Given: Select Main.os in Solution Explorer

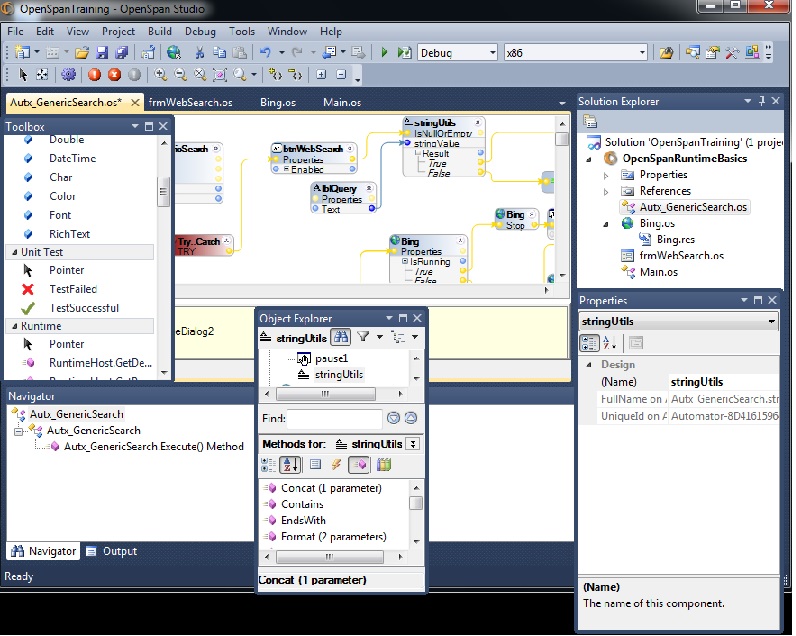Looking at the screenshot, I should pos(658,272).
